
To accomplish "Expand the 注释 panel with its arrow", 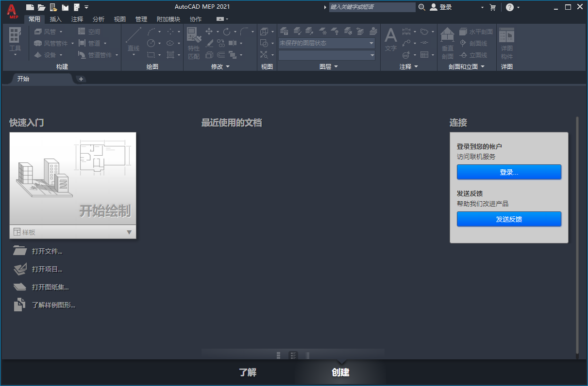I will [x=417, y=66].
